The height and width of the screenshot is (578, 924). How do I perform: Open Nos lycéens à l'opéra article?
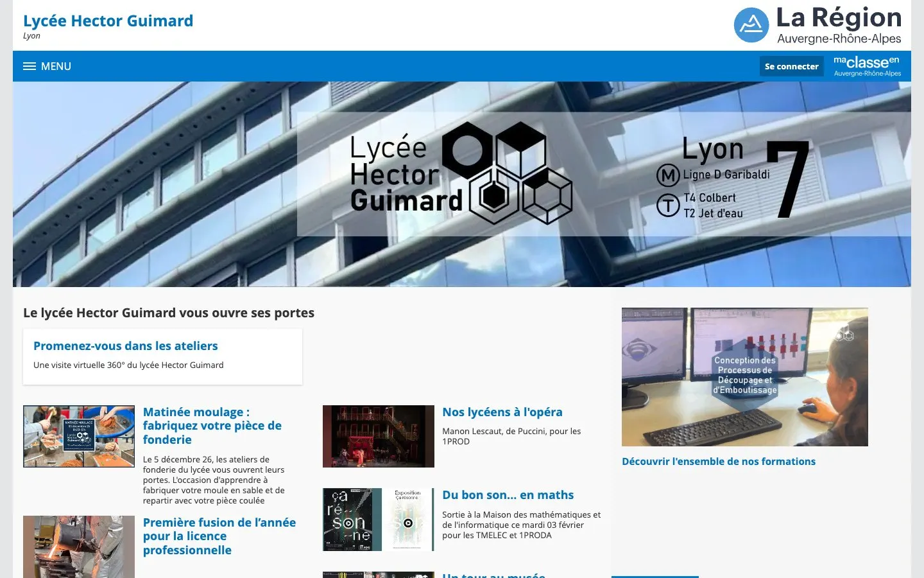502,412
